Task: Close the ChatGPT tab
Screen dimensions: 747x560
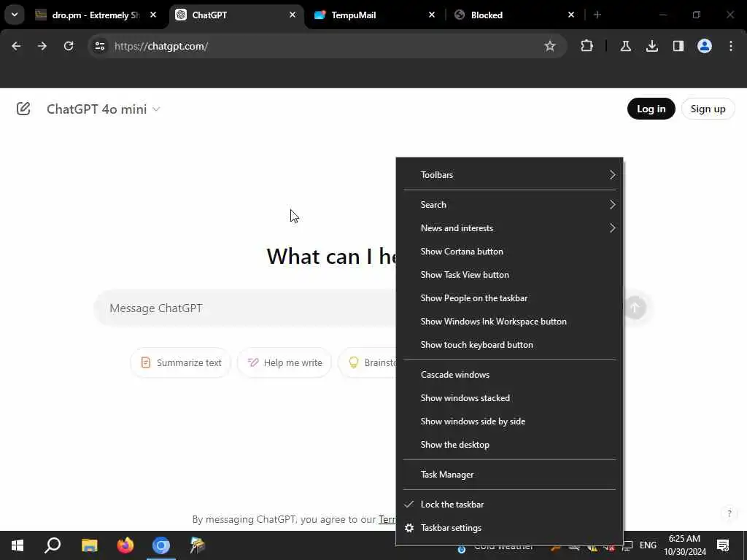Action: click(293, 15)
